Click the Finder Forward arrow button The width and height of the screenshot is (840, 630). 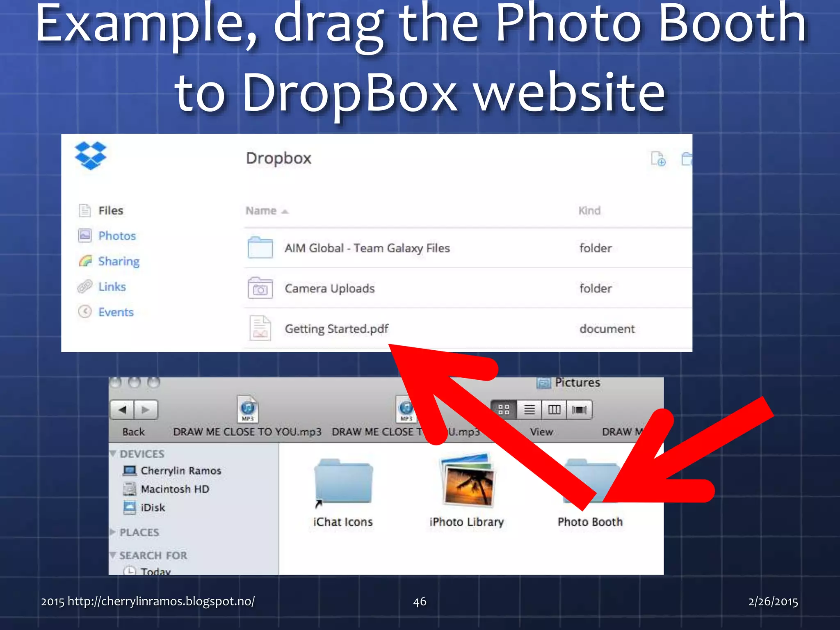click(146, 410)
